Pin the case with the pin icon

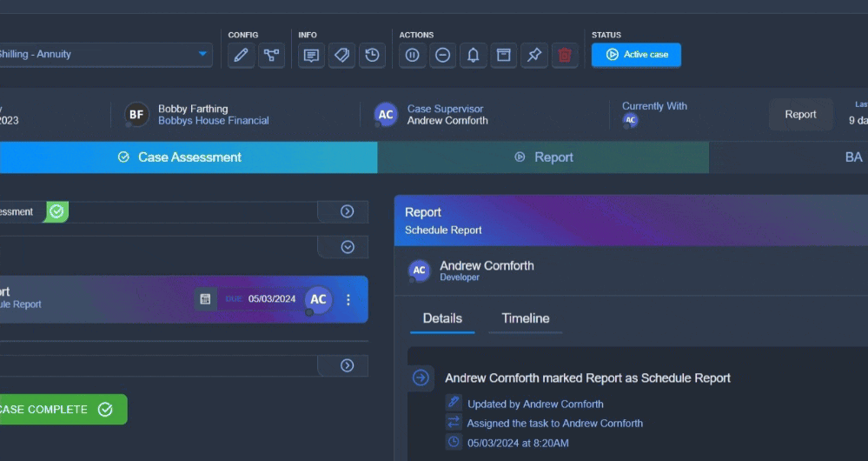pyautogui.click(x=534, y=55)
